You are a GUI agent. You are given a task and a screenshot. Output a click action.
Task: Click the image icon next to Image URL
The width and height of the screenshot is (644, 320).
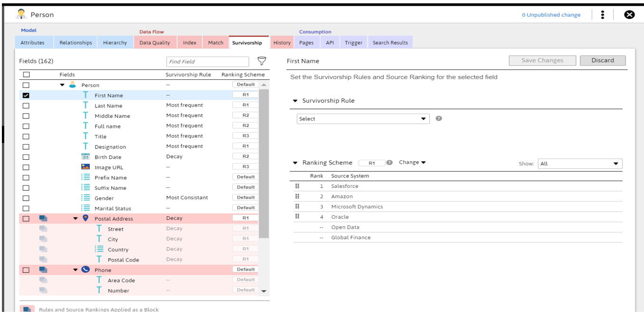point(85,167)
